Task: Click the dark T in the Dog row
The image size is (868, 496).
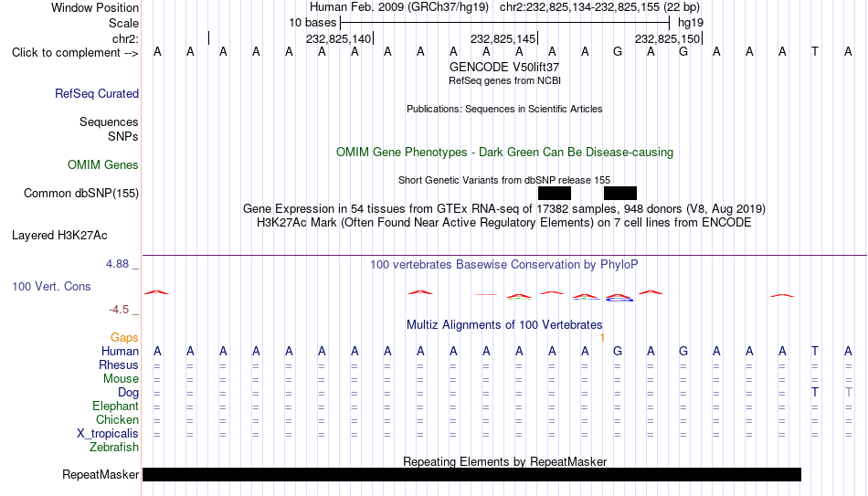Action: (x=815, y=393)
